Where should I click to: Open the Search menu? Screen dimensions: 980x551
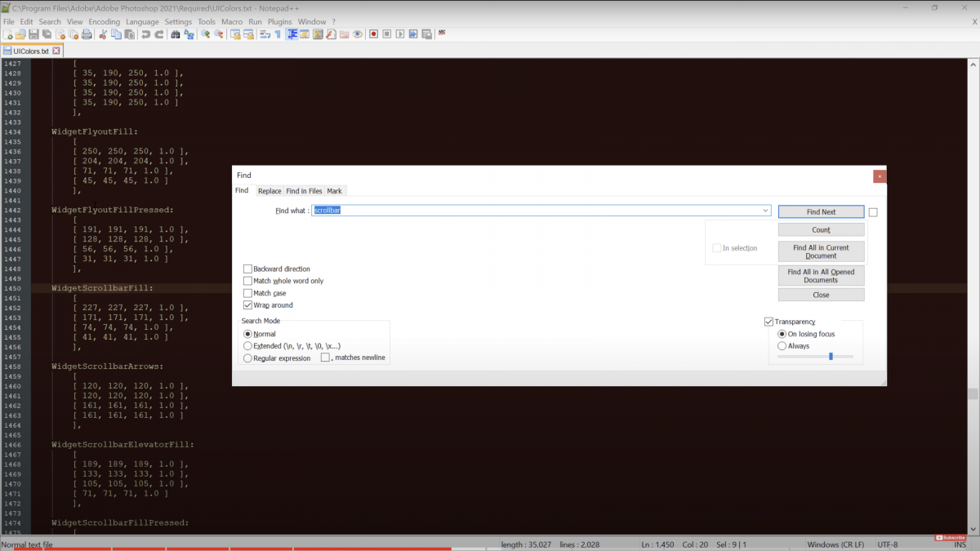click(49, 21)
